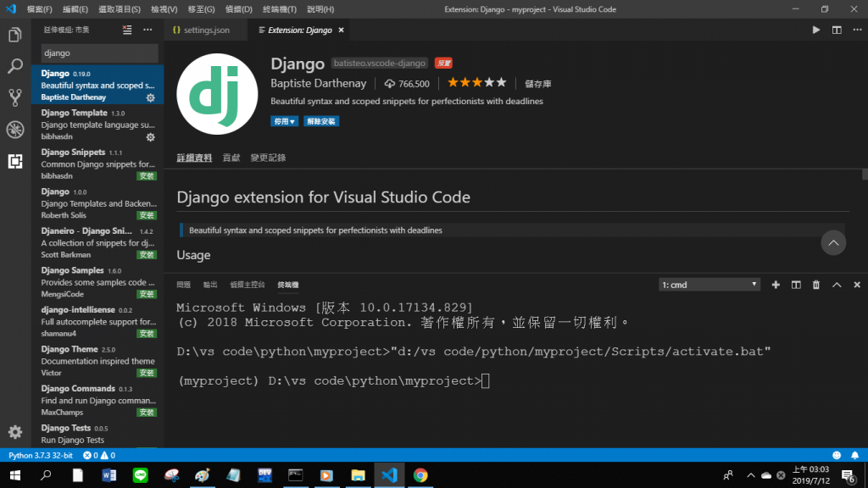
Task: Click the scroll-to-top round button
Action: point(833,243)
